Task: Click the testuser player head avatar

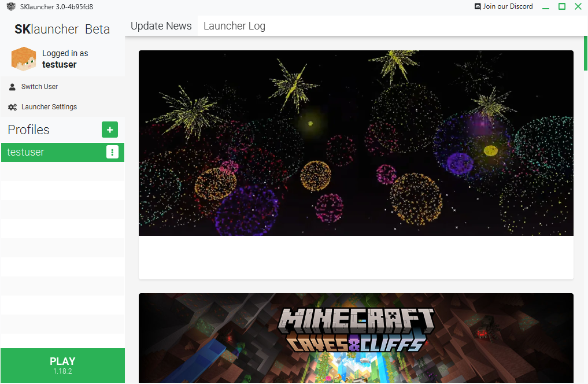Action: pos(24,59)
